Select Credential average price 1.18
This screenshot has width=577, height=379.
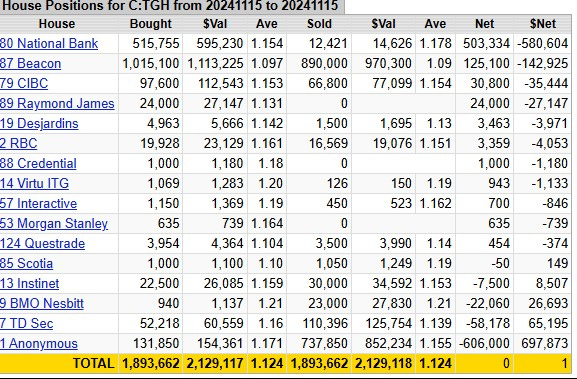point(270,163)
